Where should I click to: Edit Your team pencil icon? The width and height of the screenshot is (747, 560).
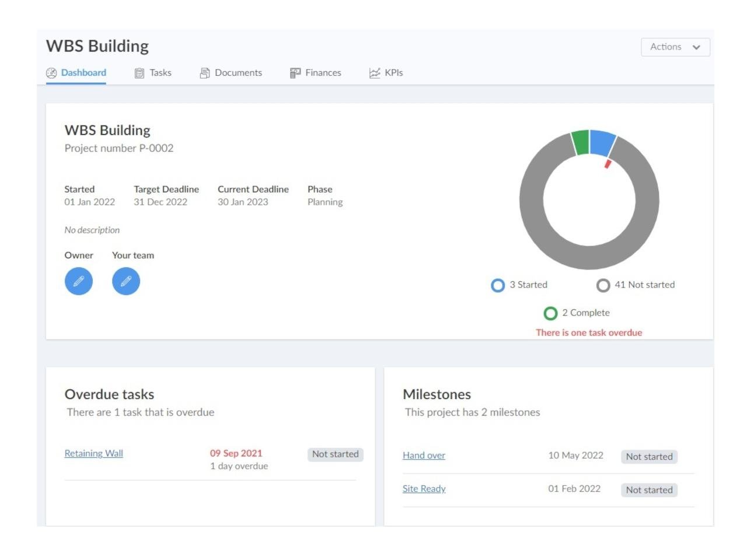coord(126,281)
